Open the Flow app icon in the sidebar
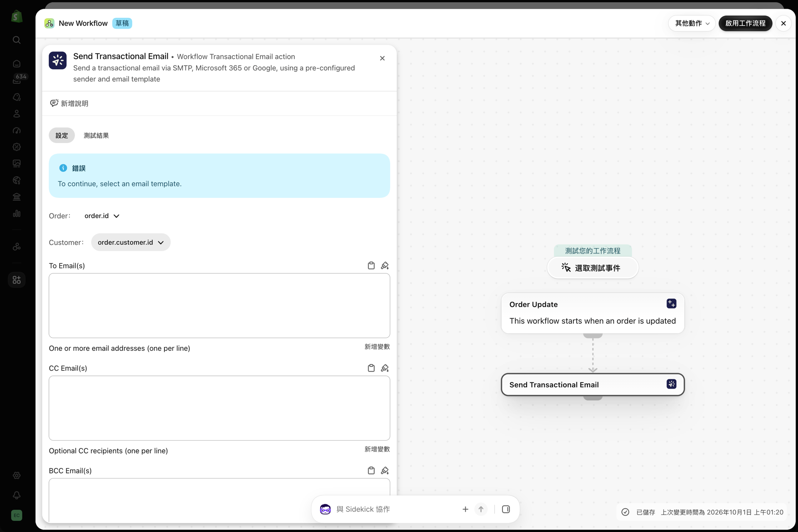 click(17, 246)
